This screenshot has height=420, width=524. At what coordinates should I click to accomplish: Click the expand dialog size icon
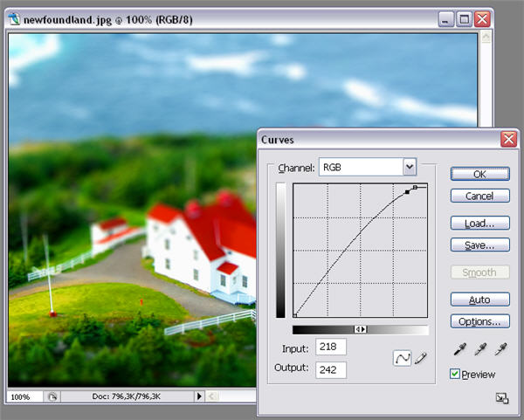pyautogui.click(x=500, y=398)
